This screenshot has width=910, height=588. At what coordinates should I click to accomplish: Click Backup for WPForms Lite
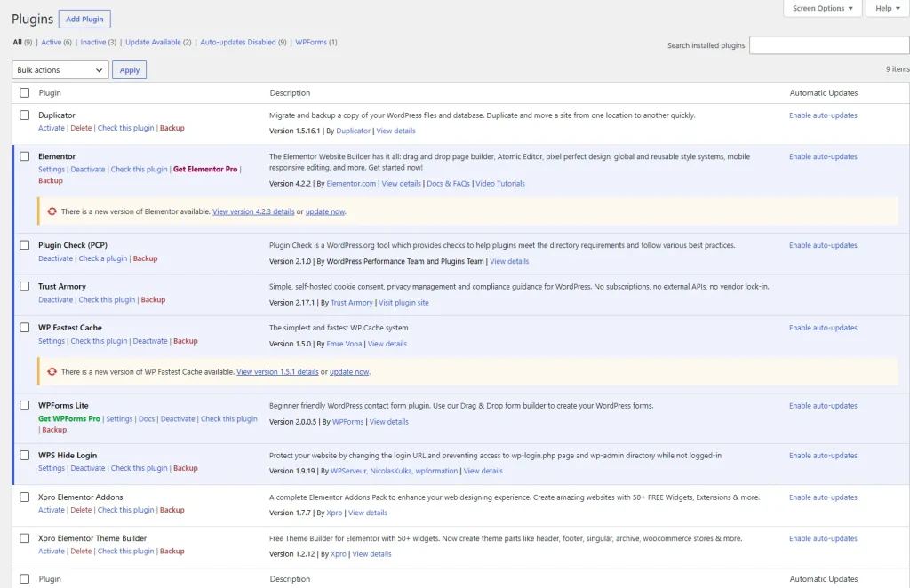click(x=54, y=430)
